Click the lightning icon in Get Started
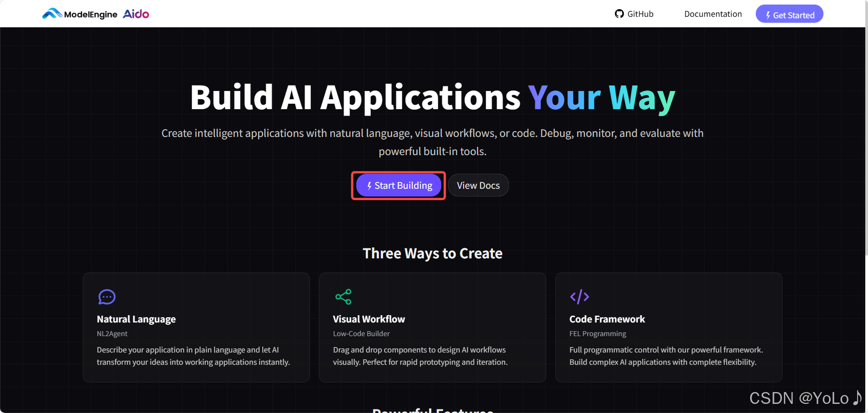This screenshot has height=413, width=868. [x=768, y=15]
